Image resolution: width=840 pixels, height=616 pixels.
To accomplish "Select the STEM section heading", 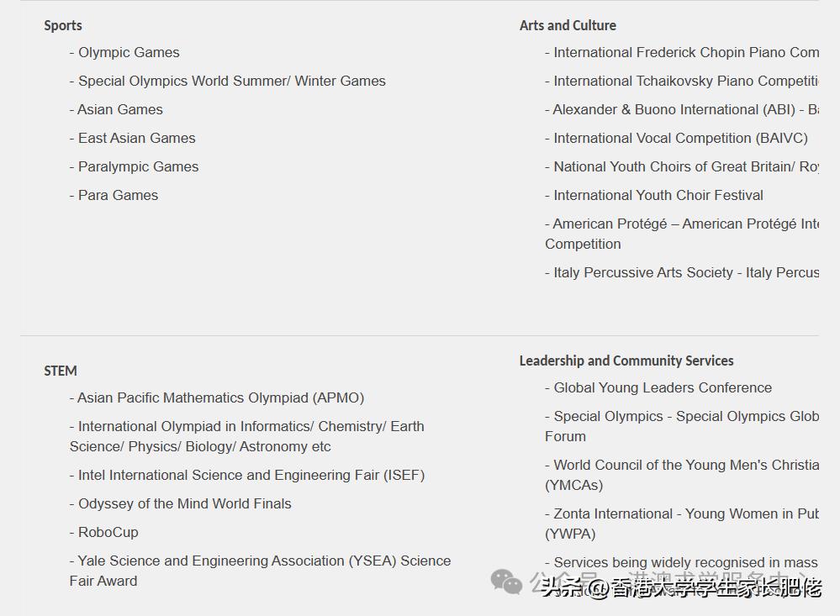I will [x=61, y=371].
